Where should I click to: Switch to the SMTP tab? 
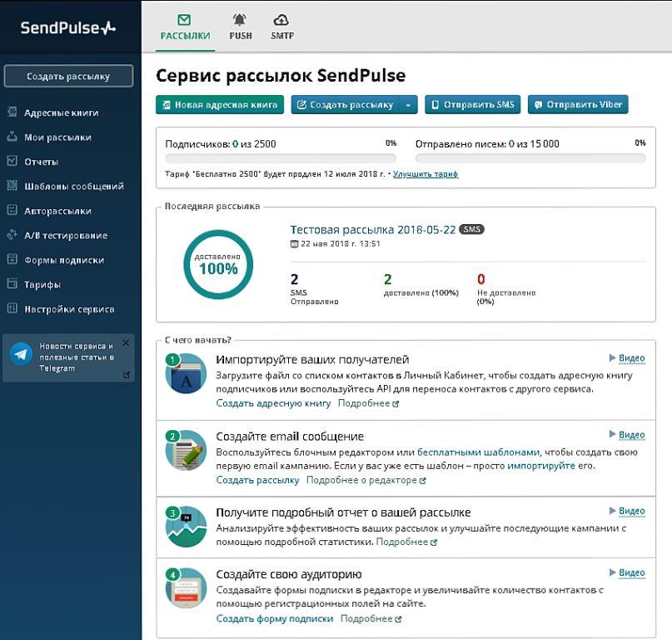(282, 27)
